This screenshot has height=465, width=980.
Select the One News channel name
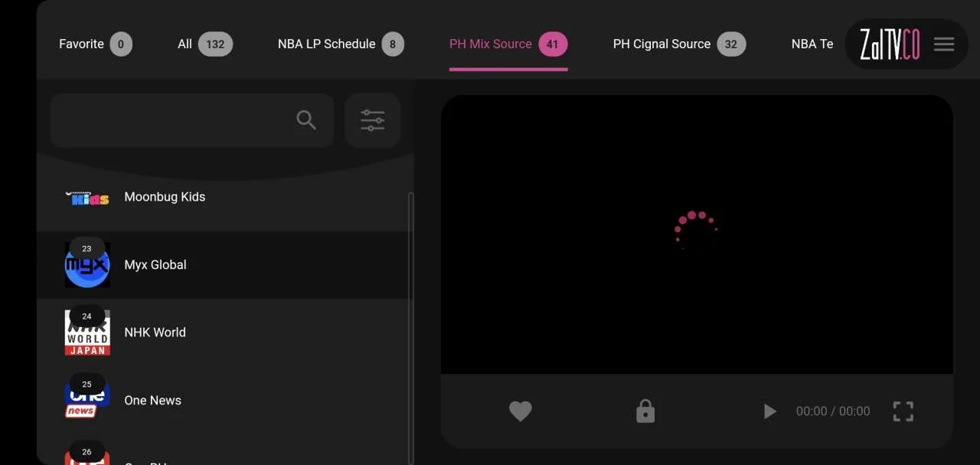tap(153, 400)
